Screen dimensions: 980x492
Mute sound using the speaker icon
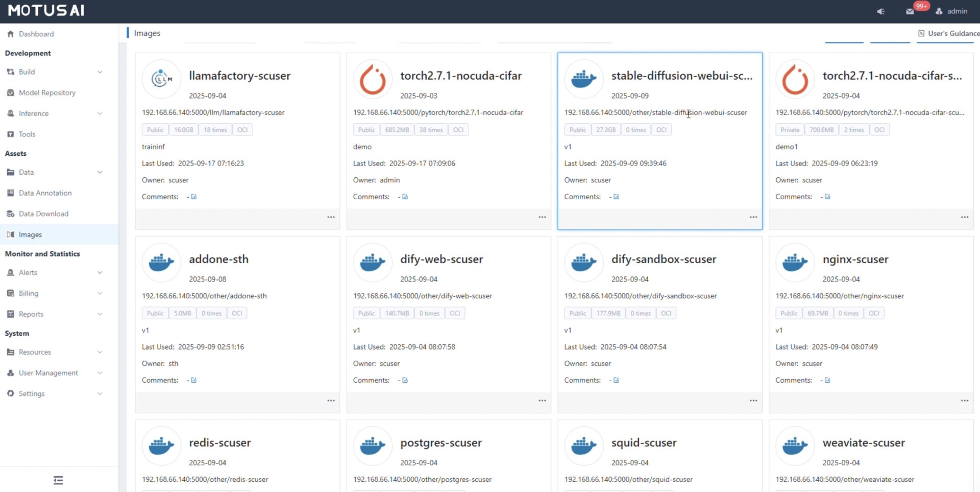click(880, 11)
